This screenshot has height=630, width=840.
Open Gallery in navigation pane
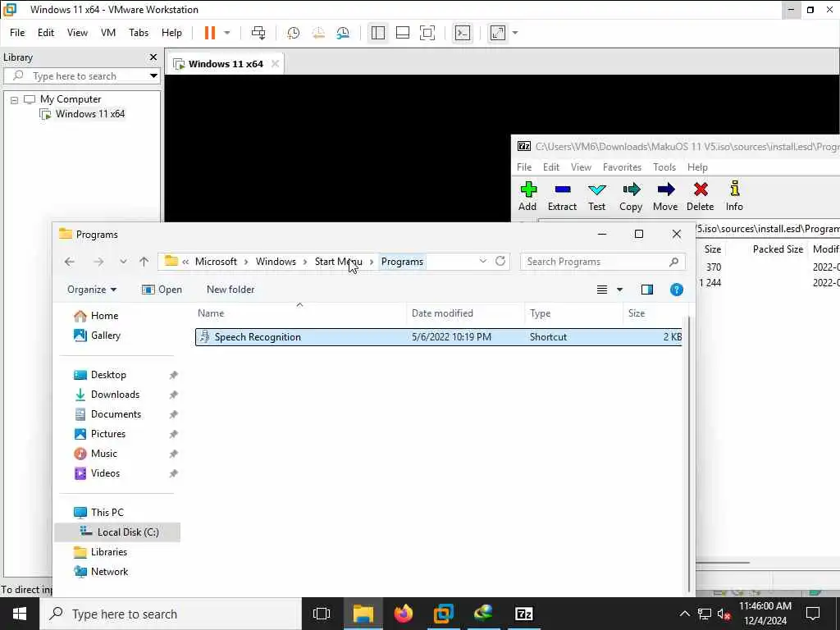pyautogui.click(x=106, y=336)
